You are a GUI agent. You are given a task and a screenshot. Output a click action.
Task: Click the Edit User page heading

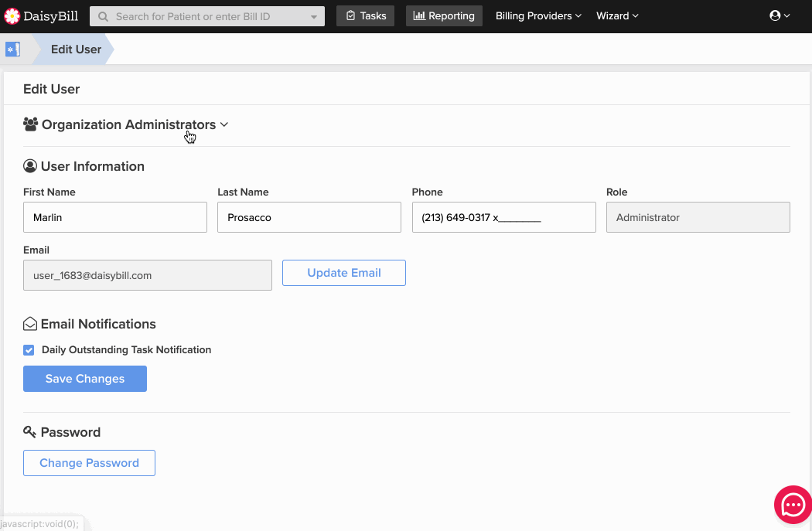(51, 89)
